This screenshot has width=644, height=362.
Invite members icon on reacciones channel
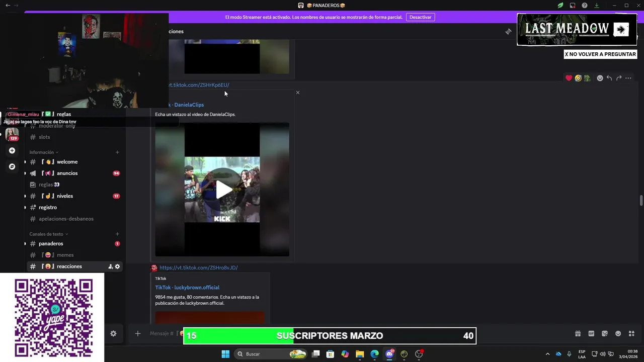click(110, 266)
